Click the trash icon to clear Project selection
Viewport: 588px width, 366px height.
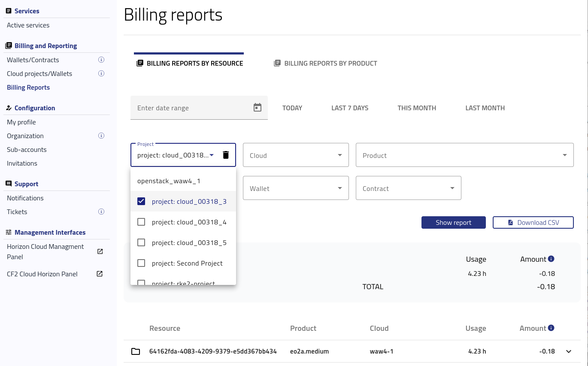click(x=226, y=155)
